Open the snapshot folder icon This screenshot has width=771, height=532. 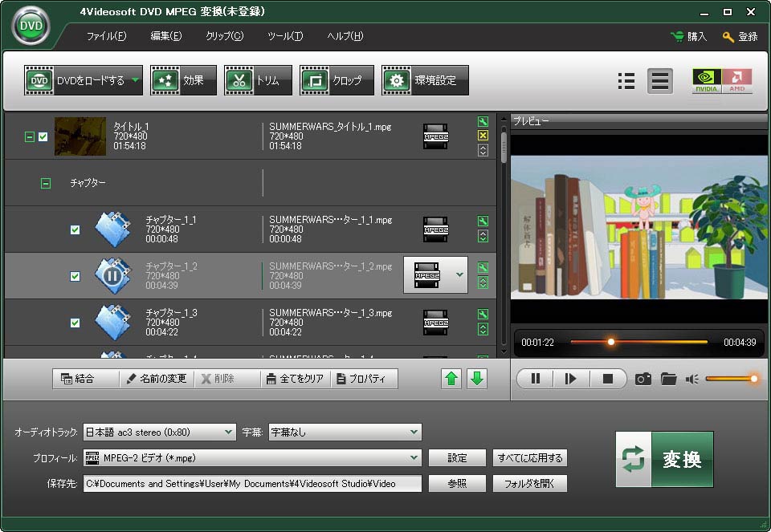(x=668, y=379)
